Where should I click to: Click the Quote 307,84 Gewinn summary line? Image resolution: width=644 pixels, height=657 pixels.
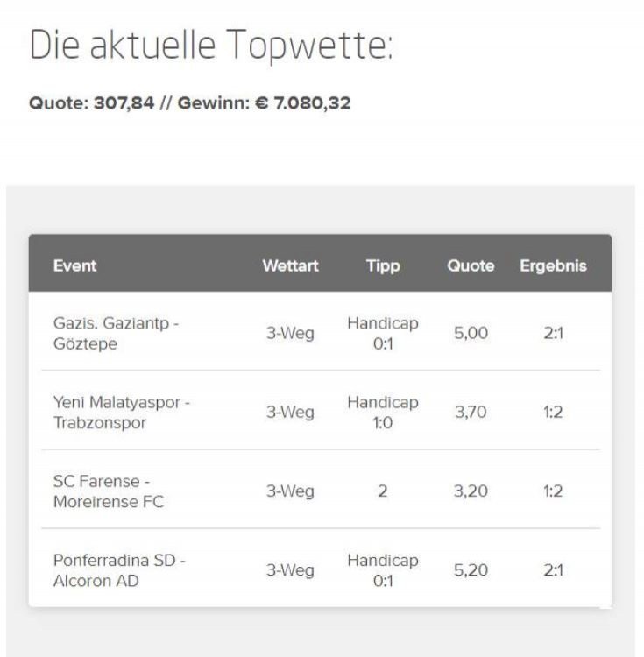pos(190,103)
